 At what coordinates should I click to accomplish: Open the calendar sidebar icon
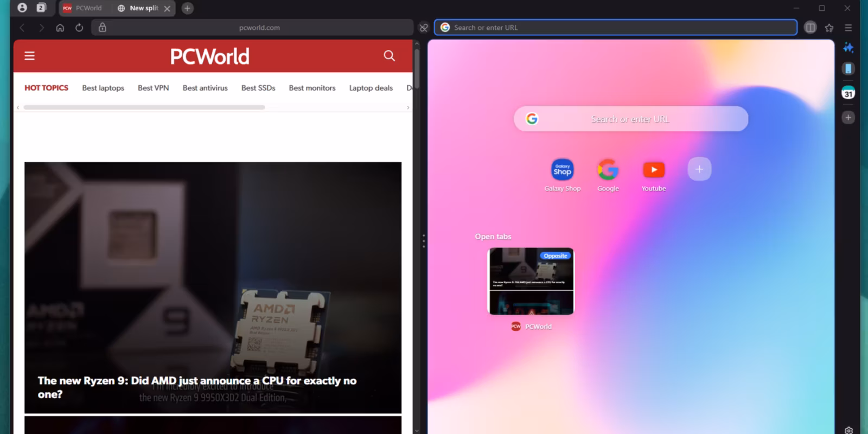(x=848, y=93)
